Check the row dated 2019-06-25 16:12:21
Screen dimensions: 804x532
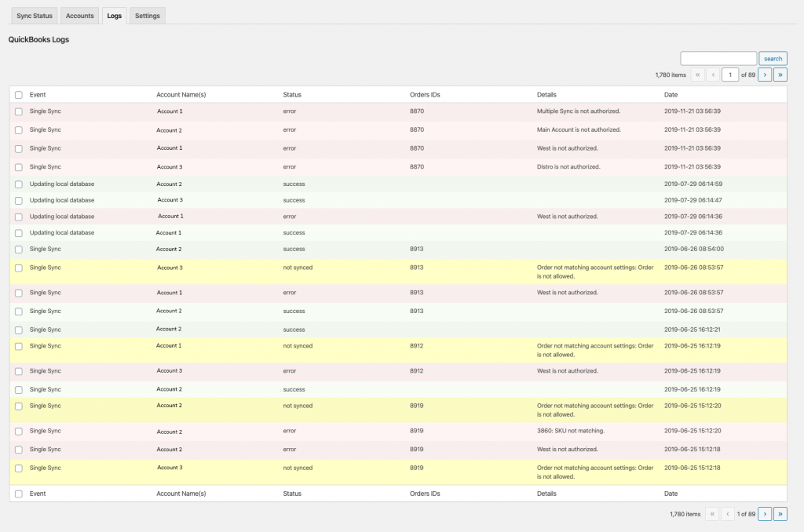click(x=19, y=330)
